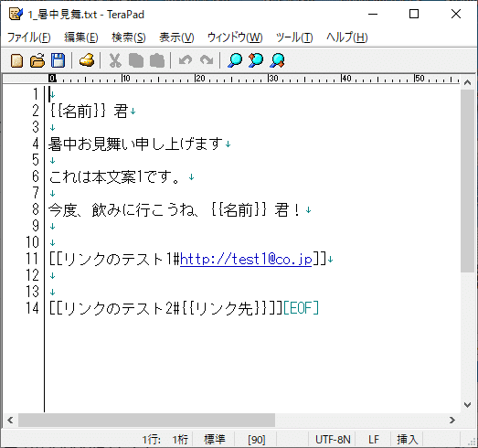Cut selection using the scissors icon
Viewport: 478px width, 448px height.
(115, 60)
